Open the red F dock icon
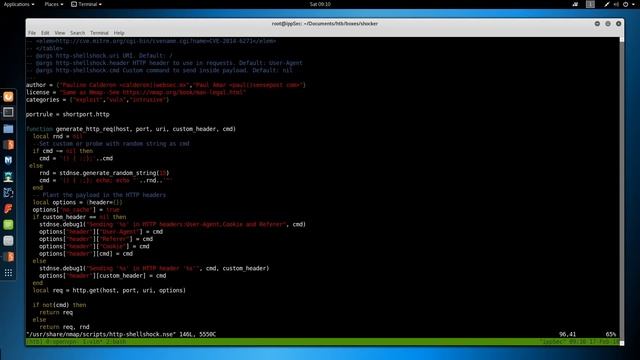This screenshot has width=640, height=360. click(8, 209)
